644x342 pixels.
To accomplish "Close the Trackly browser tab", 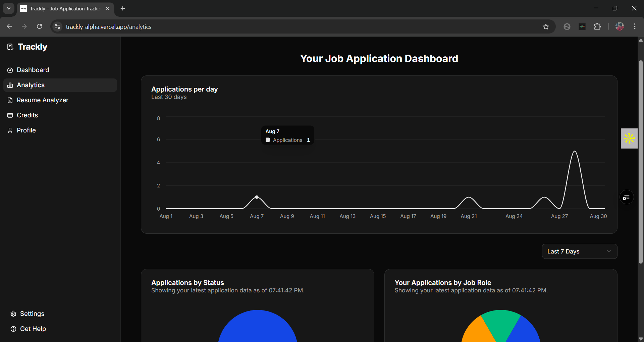I will 107,8.
